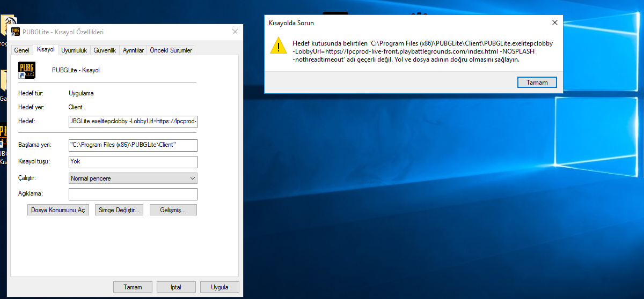Viewport: 644px width, 299px height.
Task: Close the Kısayolda Sorun error dialog
Action: (x=554, y=23)
